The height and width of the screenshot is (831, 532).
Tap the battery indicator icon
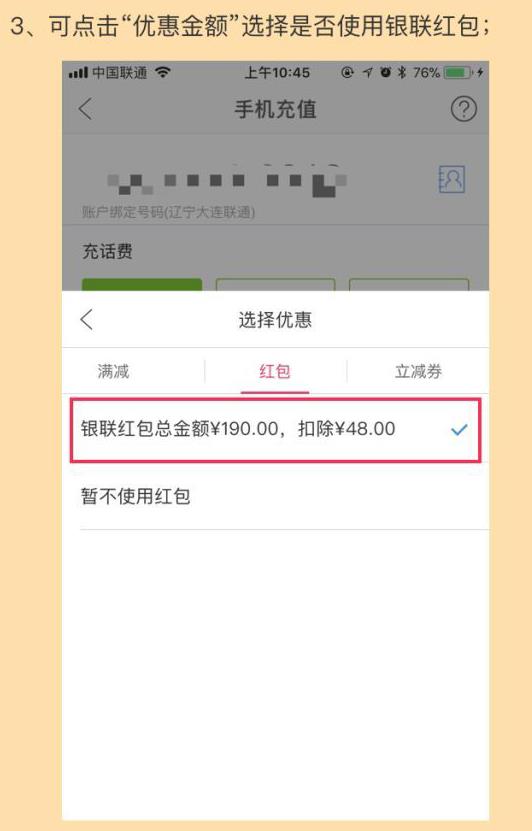(458, 73)
